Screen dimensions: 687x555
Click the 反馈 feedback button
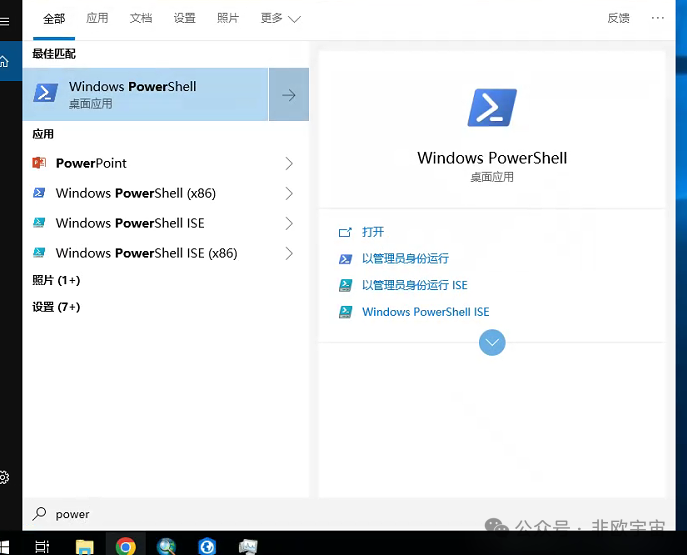click(x=618, y=18)
